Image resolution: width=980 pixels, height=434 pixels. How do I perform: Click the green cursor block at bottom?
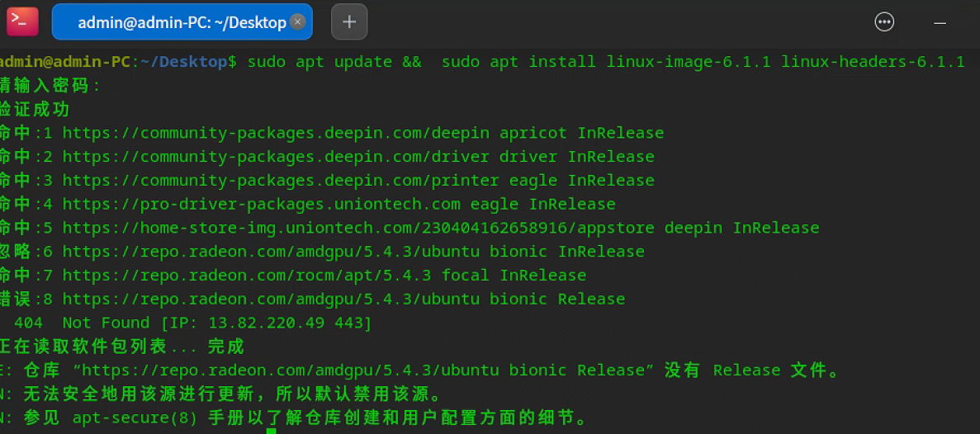(x=271, y=431)
